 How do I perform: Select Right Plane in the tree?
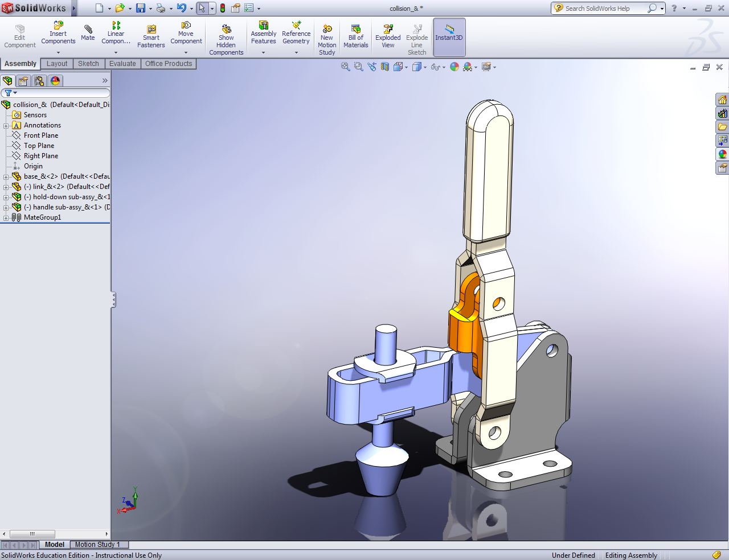[x=41, y=156]
